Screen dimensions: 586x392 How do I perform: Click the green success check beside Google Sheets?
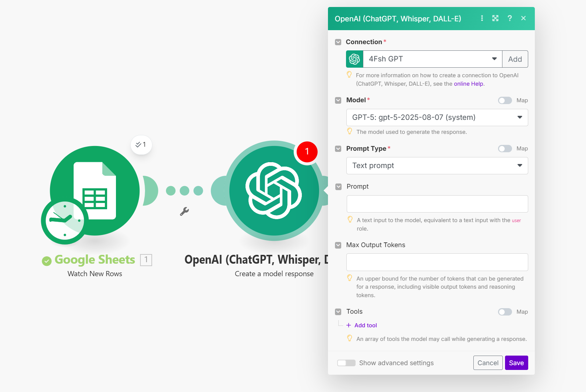(x=47, y=261)
